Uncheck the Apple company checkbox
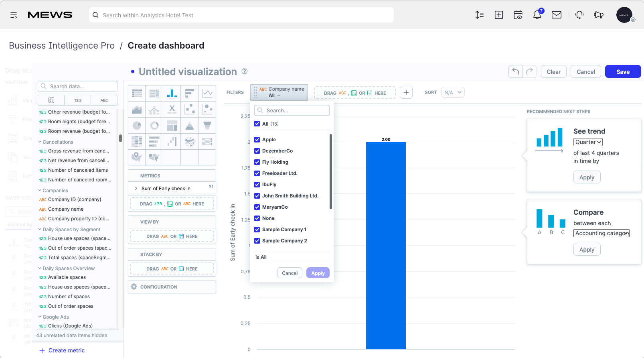The height and width of the screenshot is (358, 644). pyautogui.click(x=257, y=140)
